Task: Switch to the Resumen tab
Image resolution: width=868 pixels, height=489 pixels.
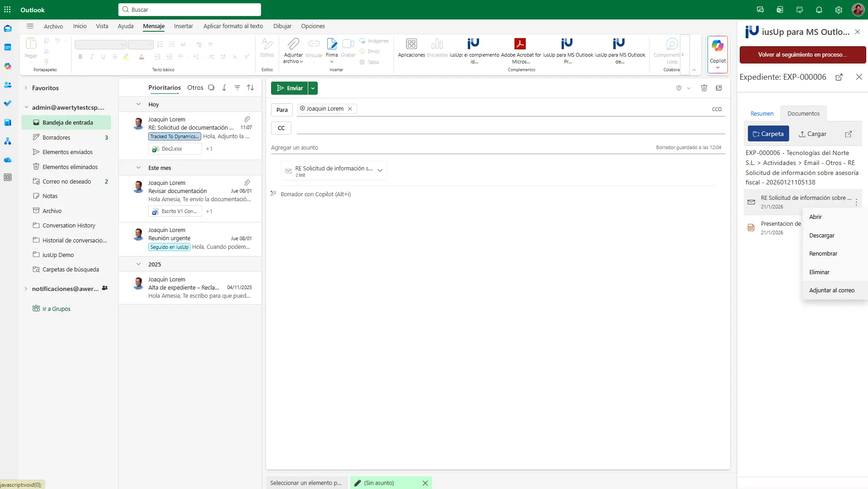Action: pyautogui.click(x=762, y=114)
